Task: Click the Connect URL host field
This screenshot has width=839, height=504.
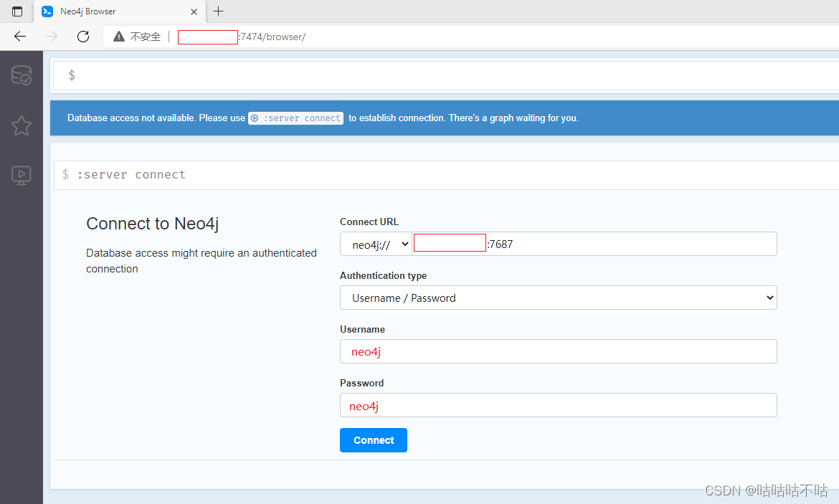Action: point(594,244)
